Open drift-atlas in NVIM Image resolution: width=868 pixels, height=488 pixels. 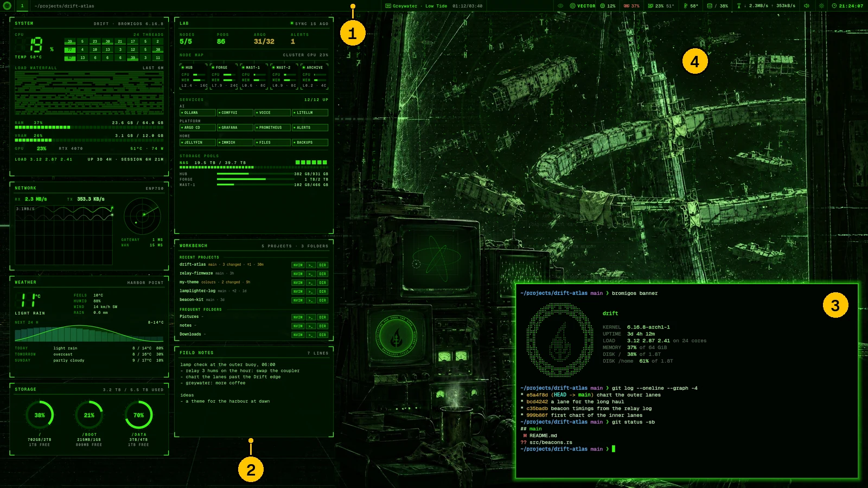pos(298,265)
